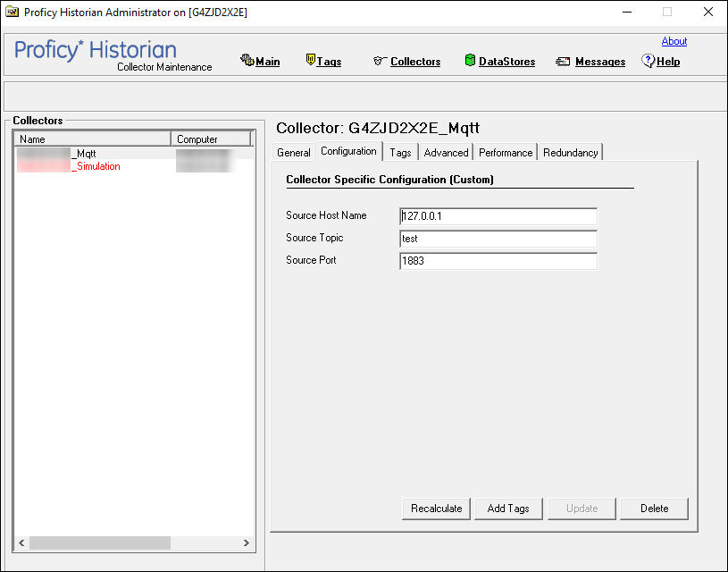This screenshot has width=728, height=572.
Task: Open the collector Tags tab
Action: tap(400, 153)
